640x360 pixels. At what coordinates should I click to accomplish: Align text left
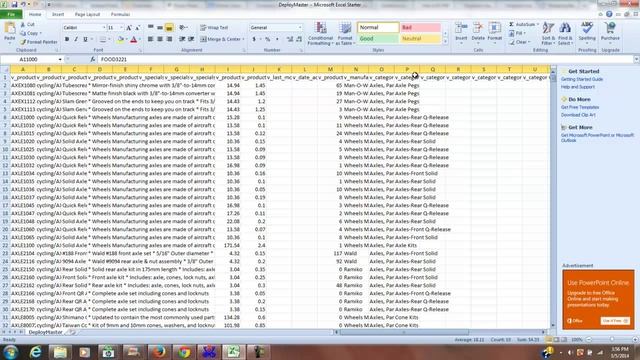click(x=151, y=39)
